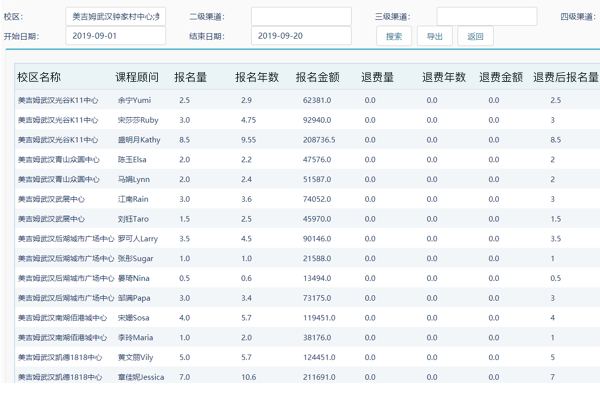Select the row for 宋娜Sosa
Image resolution: width=600 pixels, height=400 pixels.
300,318
